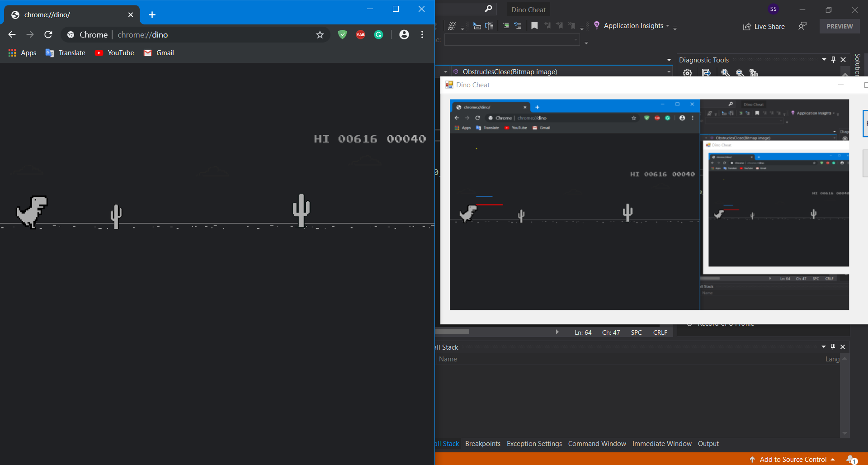Click the Ln: 64 status indicator

[583, 332]
